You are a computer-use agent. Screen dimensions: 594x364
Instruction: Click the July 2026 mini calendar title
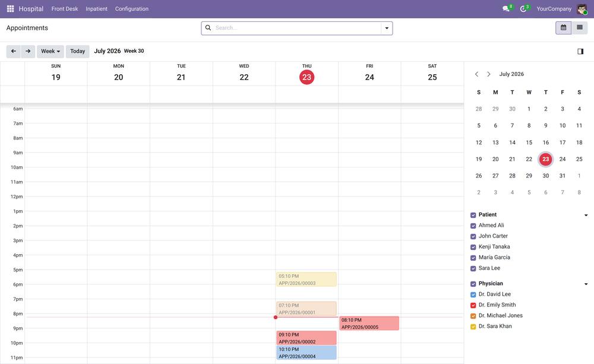pos(511,74)
